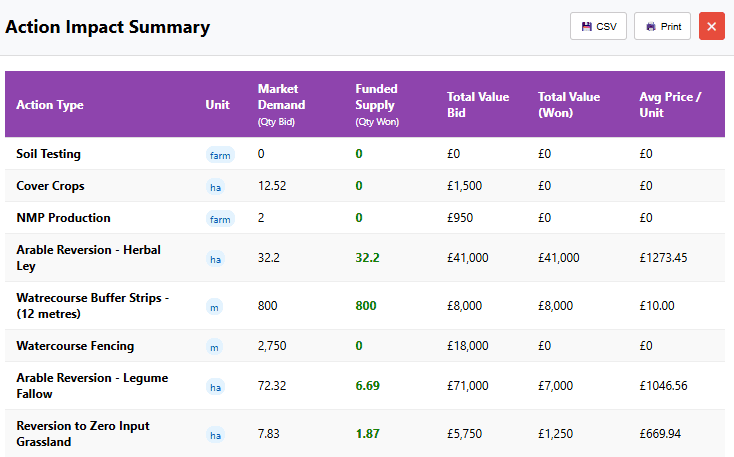Export the summary with the CSV button
The height and width of the screenshot is (457, 734).
(598, 26)
